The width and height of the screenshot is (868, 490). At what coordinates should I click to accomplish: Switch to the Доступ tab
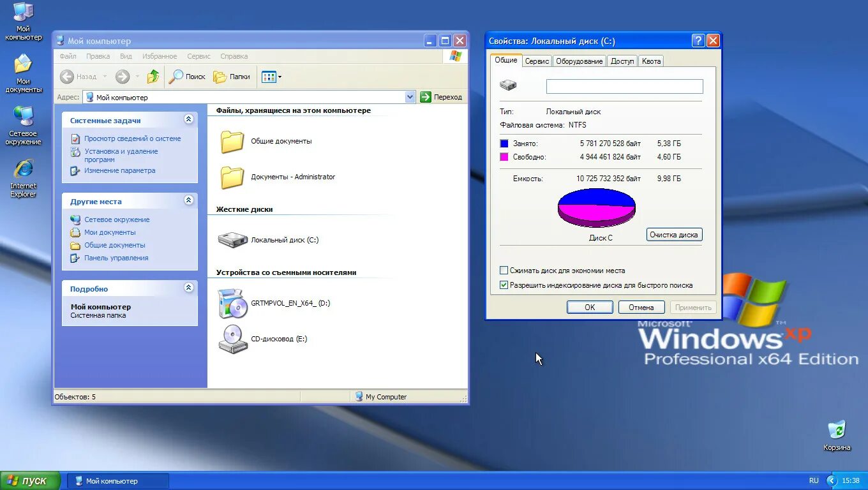point(622,61)
